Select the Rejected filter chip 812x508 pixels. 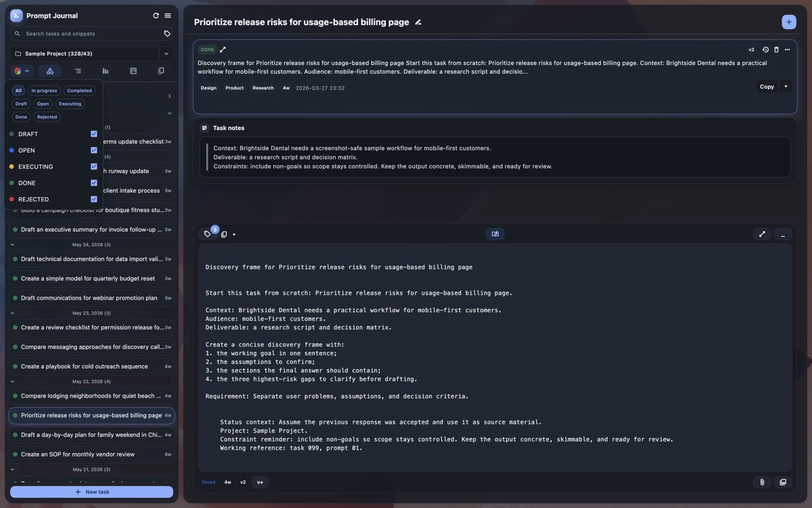pyautogui.click(x=47, y=117)
